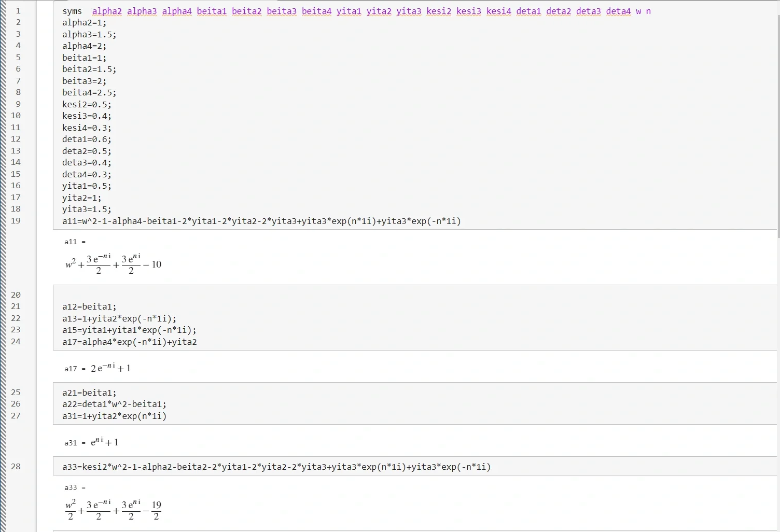
Task: Click blank line number 20 in the gutter
Action: [x=16, y=295]
